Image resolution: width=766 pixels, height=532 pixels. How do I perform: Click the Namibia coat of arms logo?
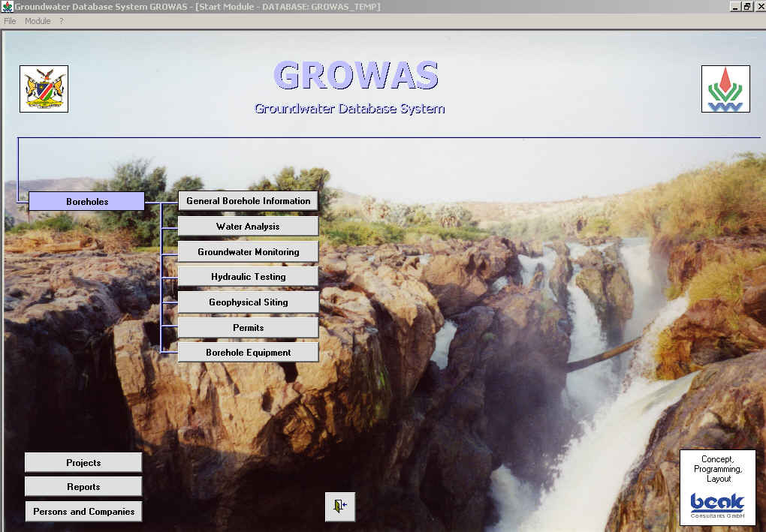44,89
